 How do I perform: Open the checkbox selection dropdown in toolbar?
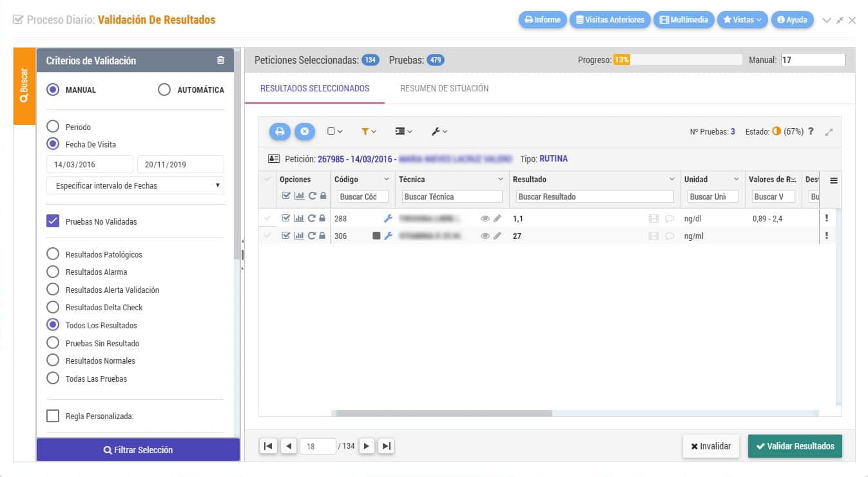(x=334, y=131)
